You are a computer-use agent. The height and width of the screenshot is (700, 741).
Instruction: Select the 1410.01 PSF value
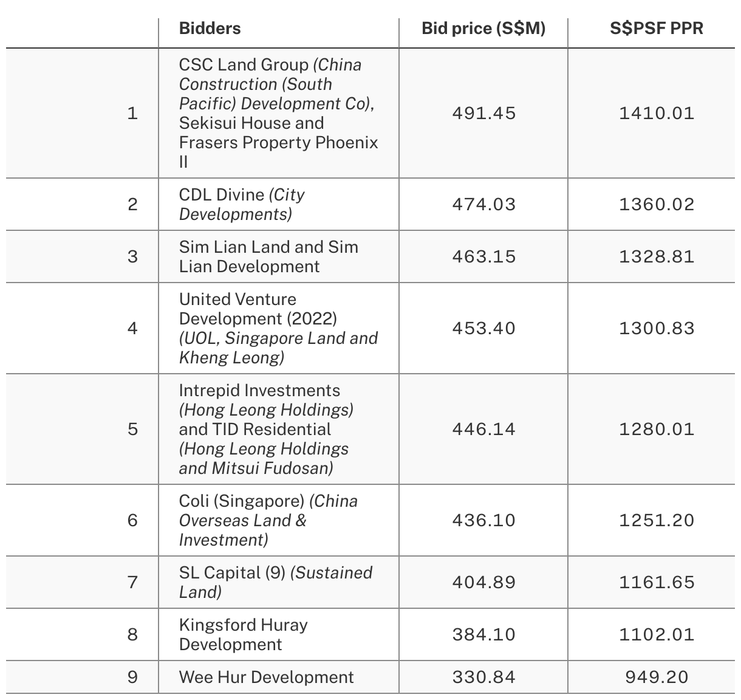tap(657, 114)
